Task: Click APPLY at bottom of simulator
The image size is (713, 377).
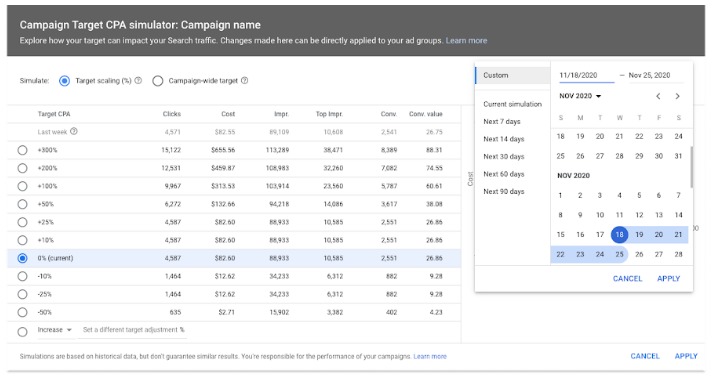Action: [686, 356]
